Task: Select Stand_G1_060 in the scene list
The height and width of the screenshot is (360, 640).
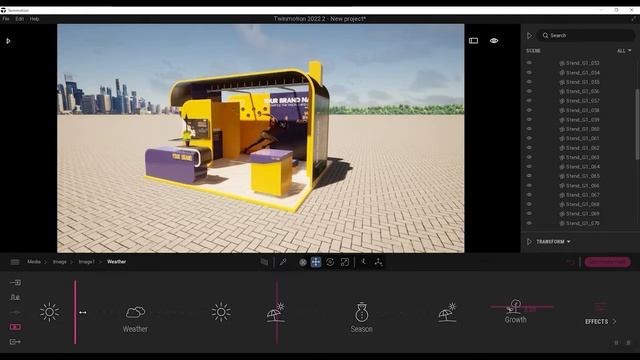Action: point(582,129)
